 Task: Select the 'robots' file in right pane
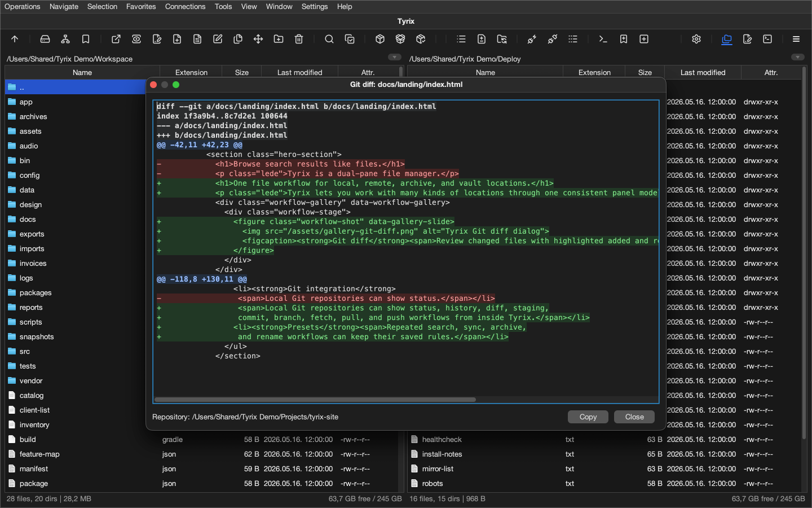[x=604, y=483]
